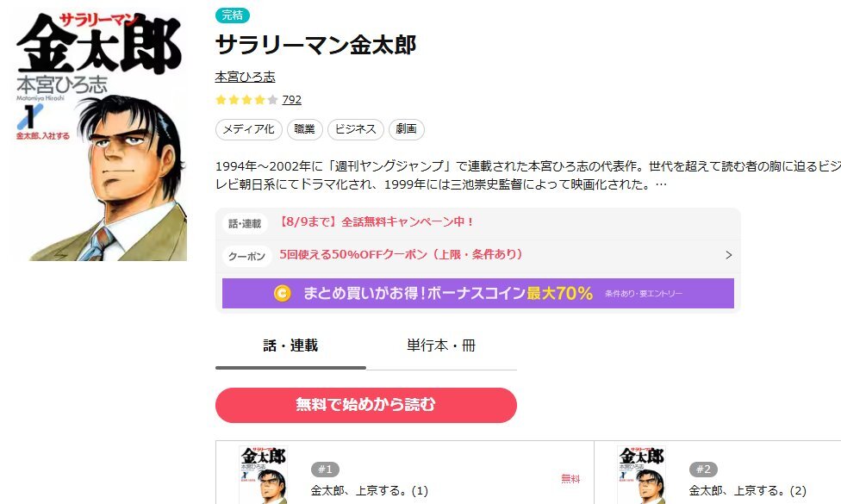841x504 pixels.
Task: Select the メディア化 tag
Action: coord(248,129)
